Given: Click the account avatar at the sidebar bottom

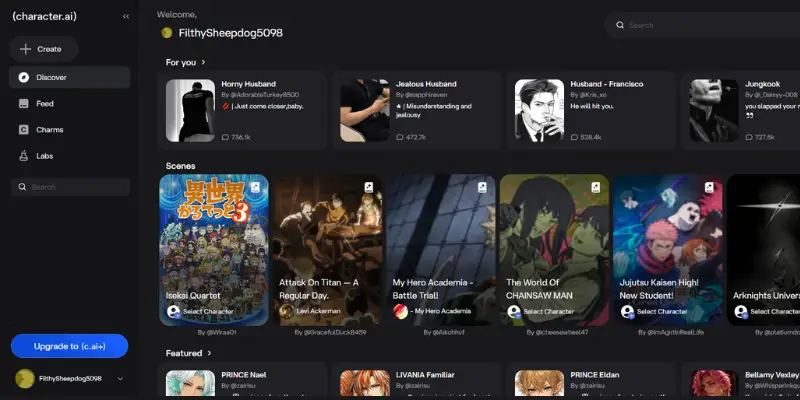Looking at the screenshot, I should [24, 379].
